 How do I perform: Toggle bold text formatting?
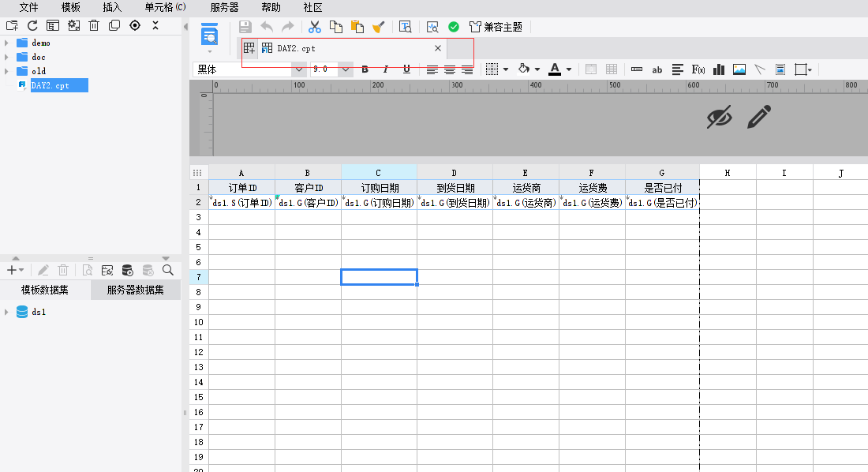tap(365, 69)
